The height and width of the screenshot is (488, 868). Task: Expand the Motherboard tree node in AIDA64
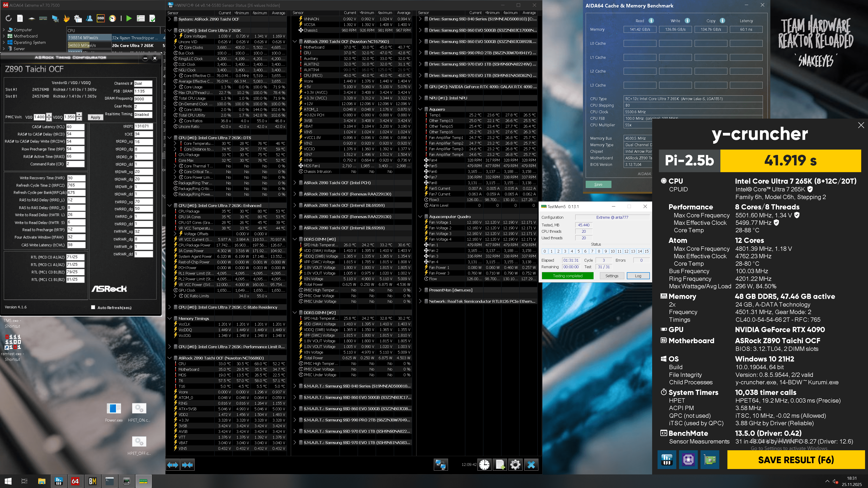tap(4, 36)
